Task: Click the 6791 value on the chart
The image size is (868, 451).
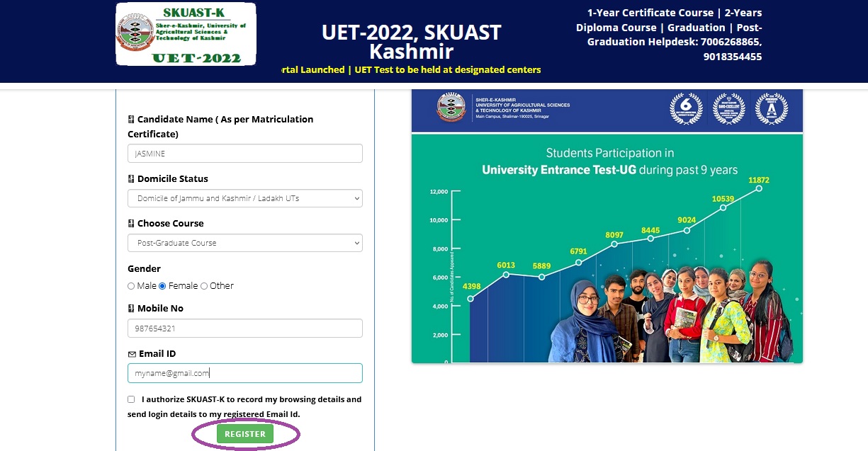Action: pos(578,251)
